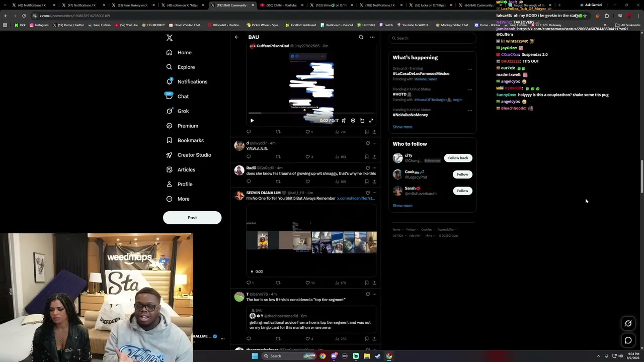Open more options on T's post

click(x=374, y=294)
